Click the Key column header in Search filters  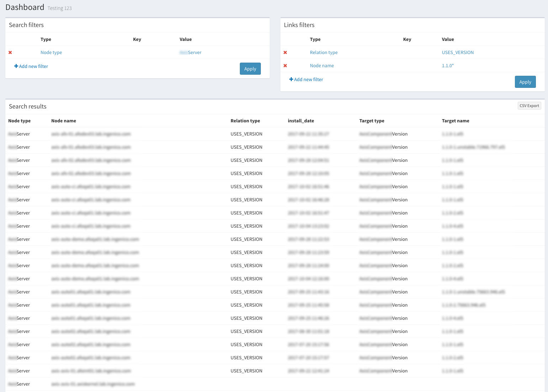click(x=137, y=39)
